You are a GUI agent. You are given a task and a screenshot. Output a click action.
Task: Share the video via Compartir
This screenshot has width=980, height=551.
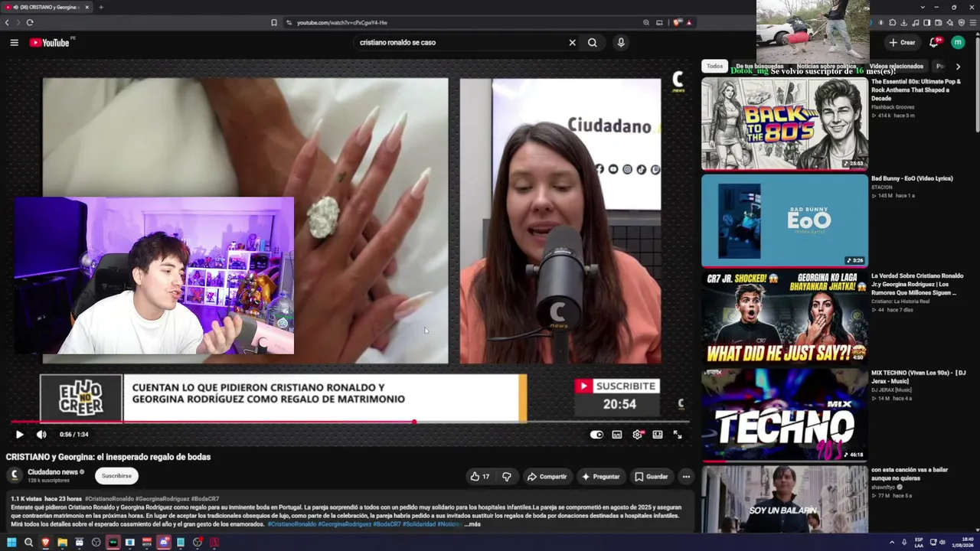point(547,477)
